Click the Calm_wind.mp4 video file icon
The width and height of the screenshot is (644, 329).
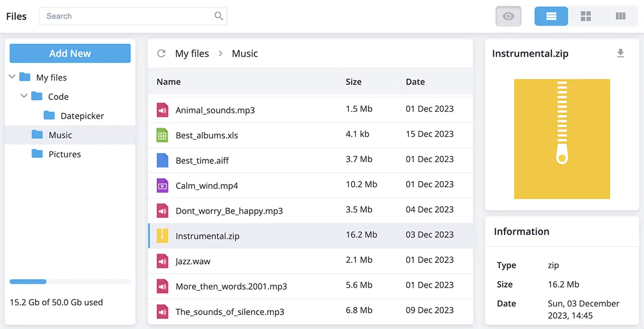click(162, 186)
